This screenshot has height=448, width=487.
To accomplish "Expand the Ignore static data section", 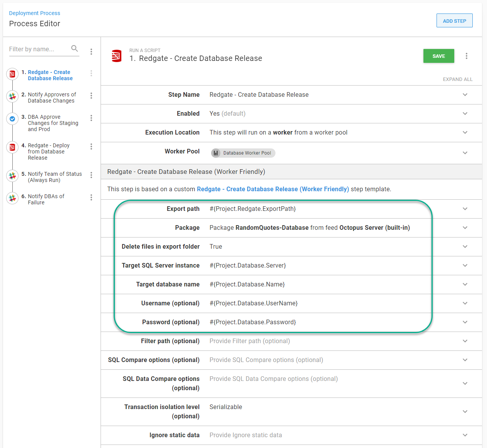I will [465, 435].
